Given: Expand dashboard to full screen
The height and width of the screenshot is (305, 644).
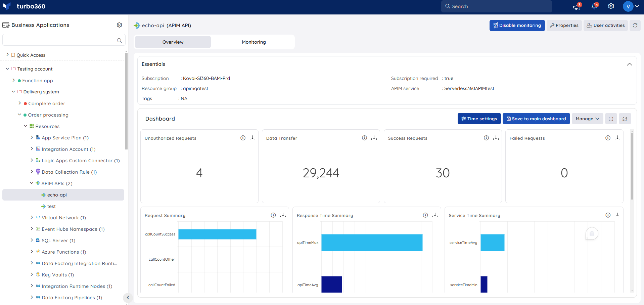Looking at the screenshot, I should click(x=611, y=119).
